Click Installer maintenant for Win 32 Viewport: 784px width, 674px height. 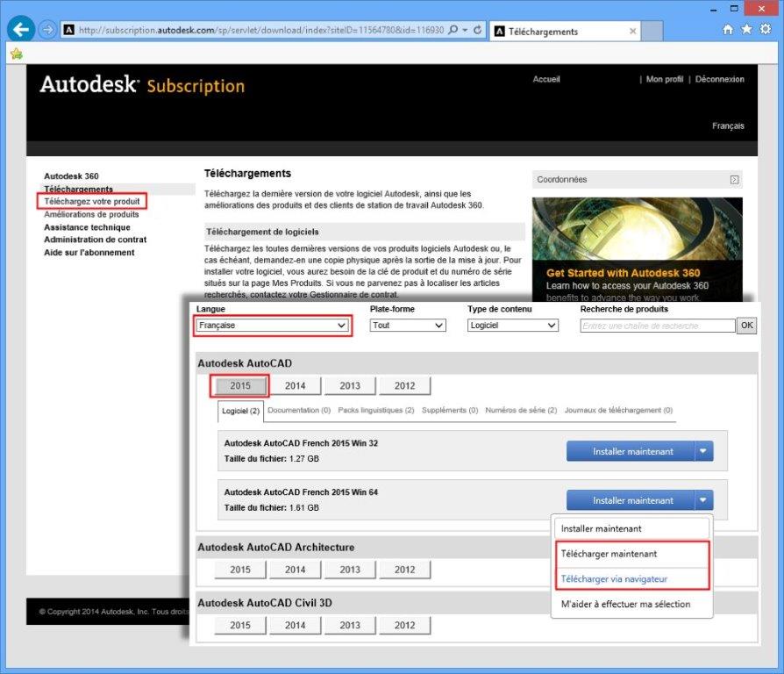point(631,451)
